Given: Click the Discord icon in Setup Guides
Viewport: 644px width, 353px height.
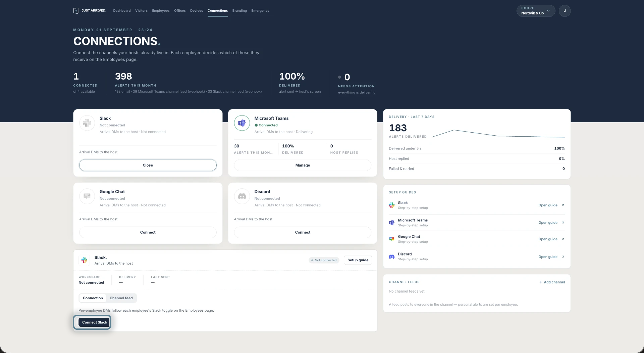Looking at the screenshot, I should click(391, 257).
